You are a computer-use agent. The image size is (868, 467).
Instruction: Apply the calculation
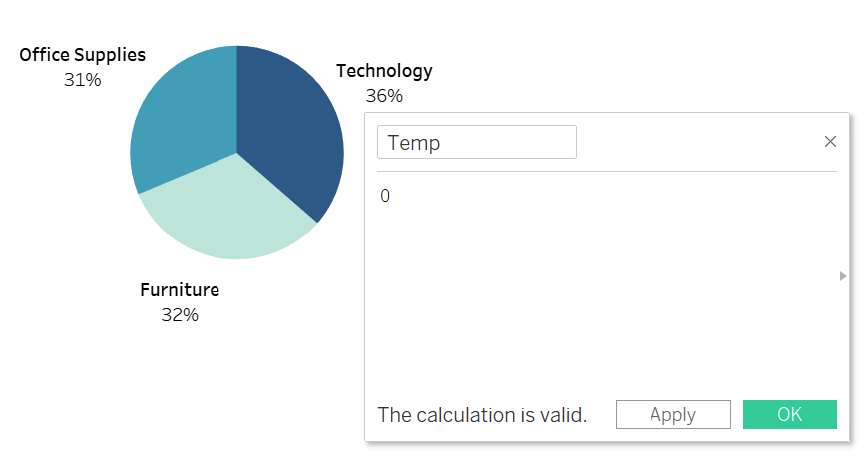[x=672, y=414]
